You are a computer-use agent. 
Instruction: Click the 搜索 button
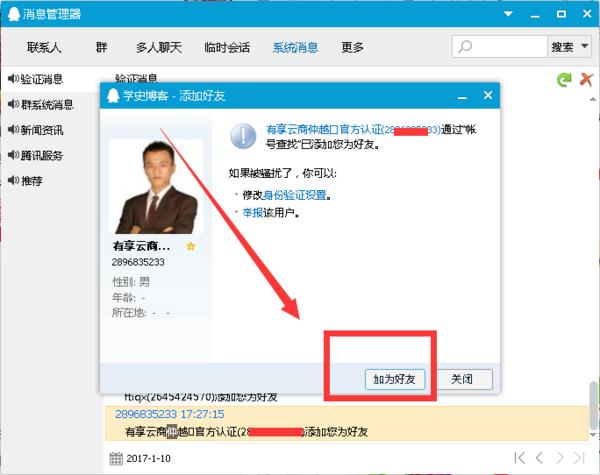(x=562, y=47)
